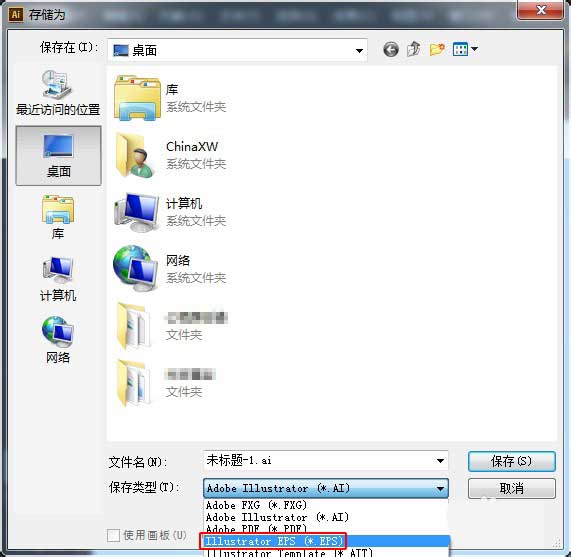Viewport: 571px width, 557px height.
Task: Click the 保存(S) button
Action: (x=512, y=461)
